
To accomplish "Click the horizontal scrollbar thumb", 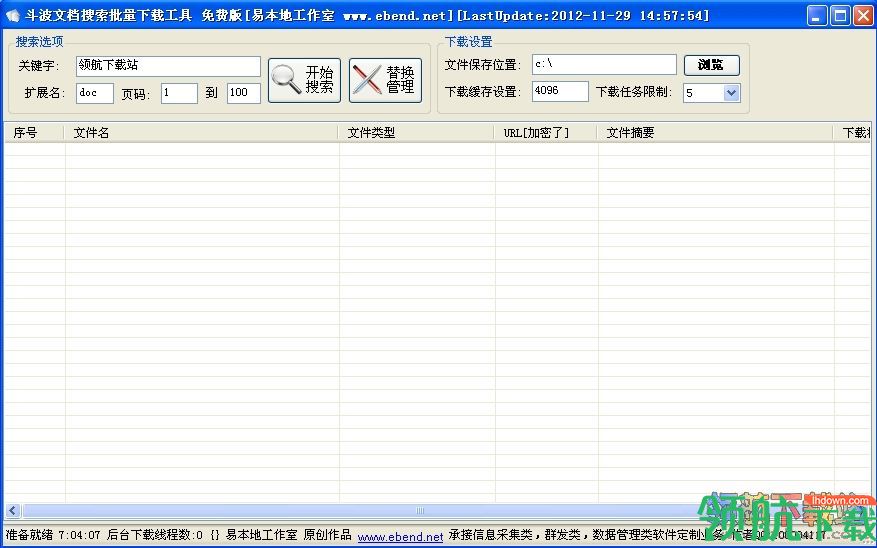I will pos(419,510).
